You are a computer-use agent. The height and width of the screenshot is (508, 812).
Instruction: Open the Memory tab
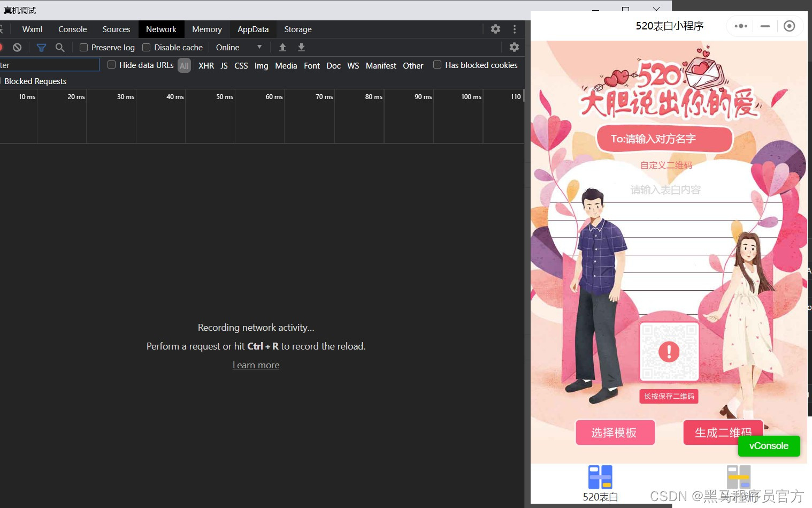[x=207, y=29]
